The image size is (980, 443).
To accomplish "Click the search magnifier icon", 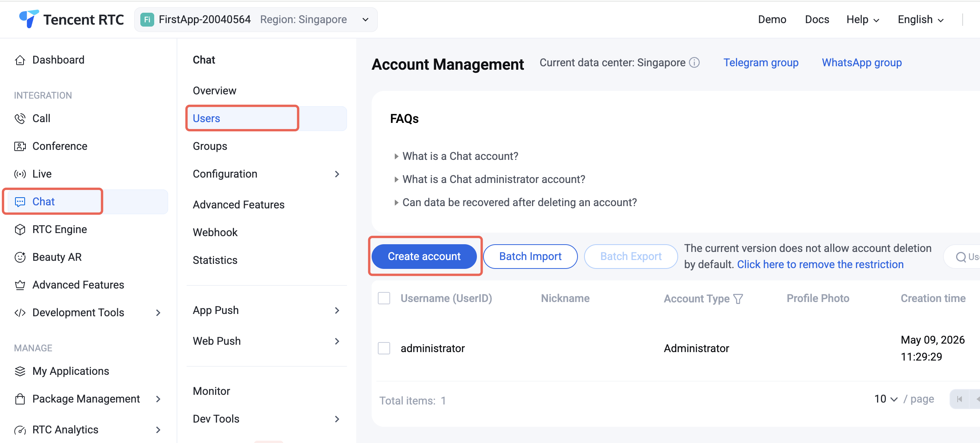I will point(961,257).
